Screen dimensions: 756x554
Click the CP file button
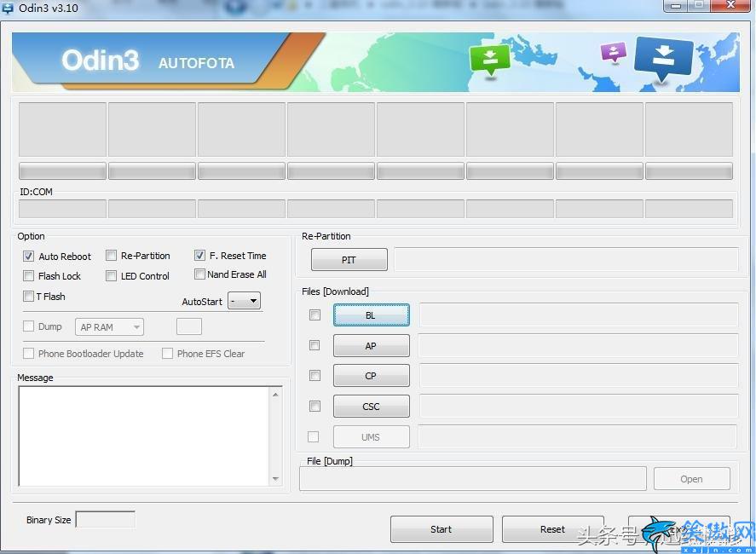(372, 376)
